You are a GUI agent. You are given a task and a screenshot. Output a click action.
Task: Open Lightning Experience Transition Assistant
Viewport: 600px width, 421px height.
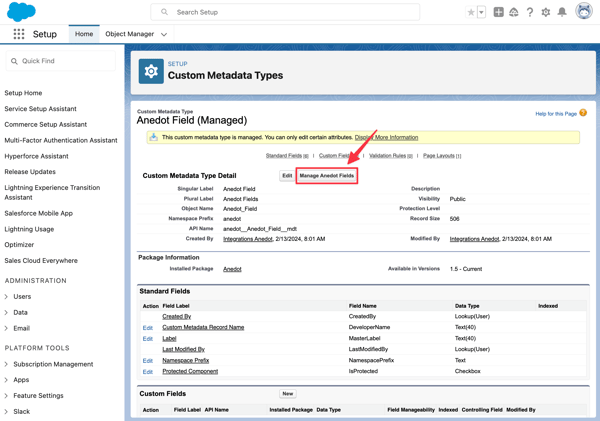52,193
